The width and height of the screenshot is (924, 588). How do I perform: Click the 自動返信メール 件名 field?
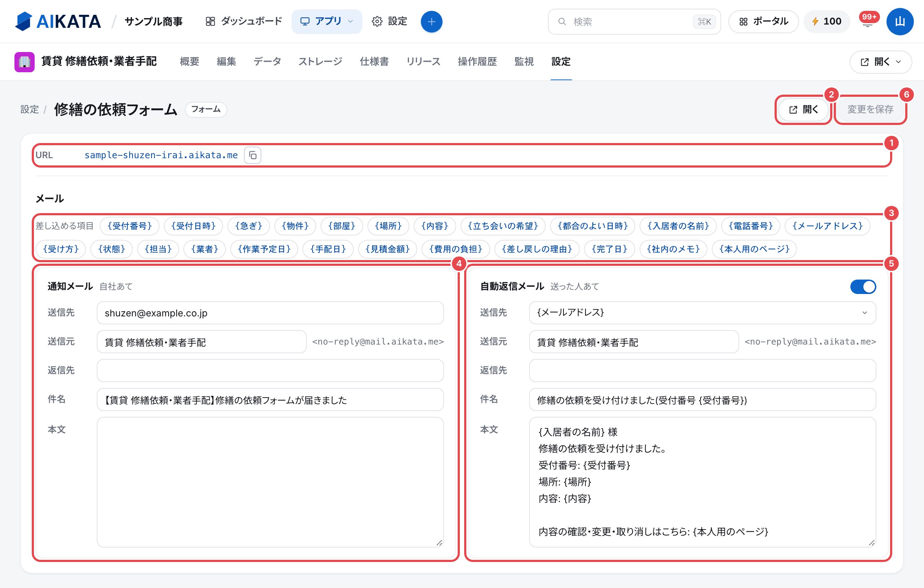702,400
